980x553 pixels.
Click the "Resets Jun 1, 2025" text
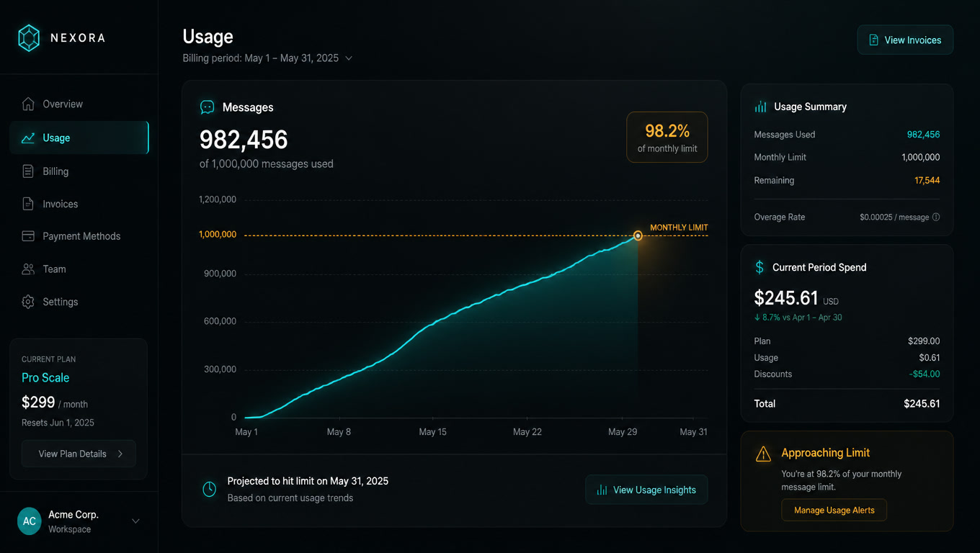tap(58, 423)
